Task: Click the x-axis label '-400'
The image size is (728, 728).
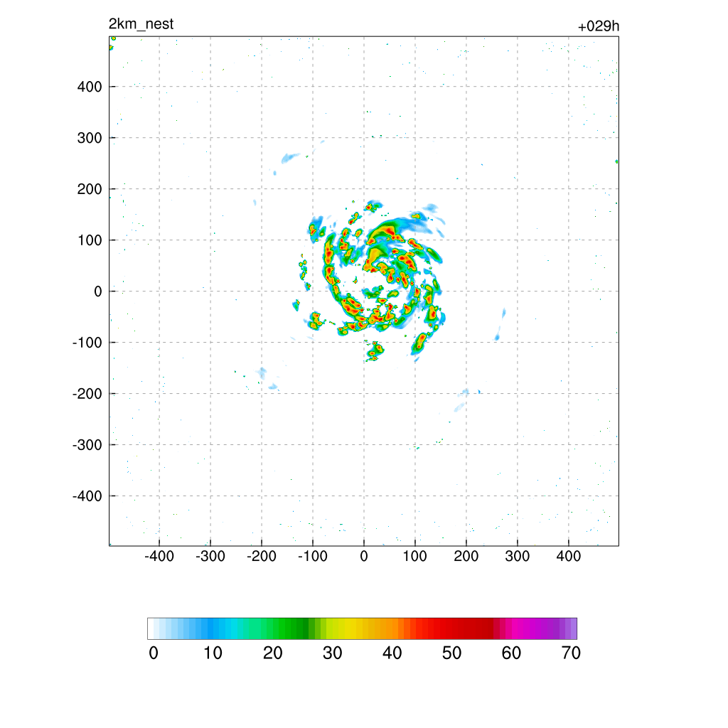Action: tap(159, 556)
